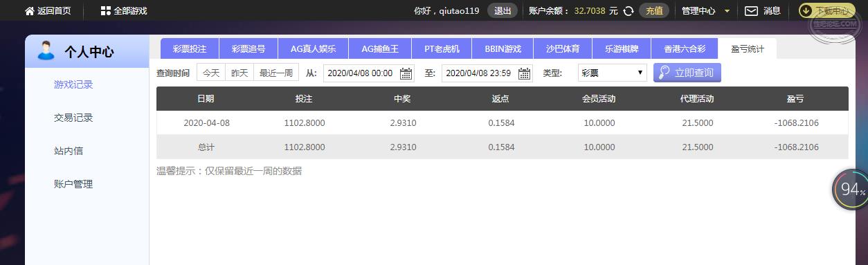Filter by 最近一周 button
The width and height of the screenshot is (868, 265).
click(275, 73)
